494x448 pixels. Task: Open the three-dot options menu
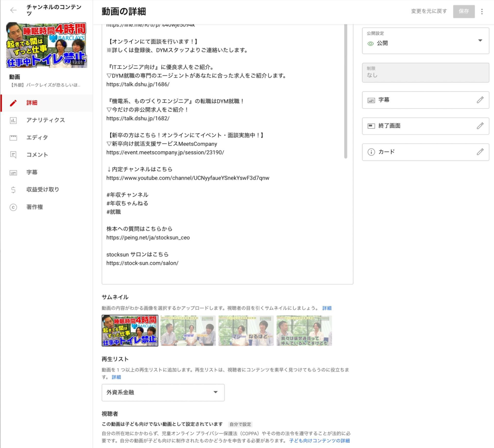click(482, 11)
